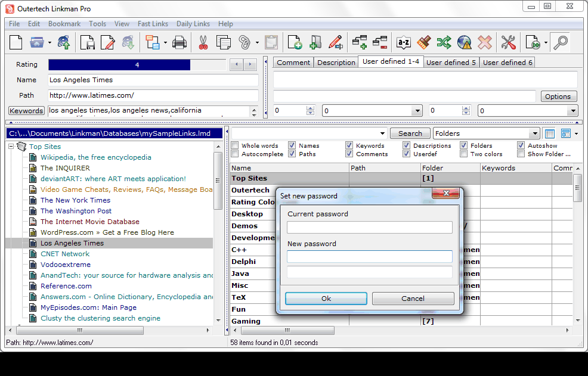Open the link copy icon dropdown arrow
The height and width of the screenshot is (376, 588).
coord(257,42)
